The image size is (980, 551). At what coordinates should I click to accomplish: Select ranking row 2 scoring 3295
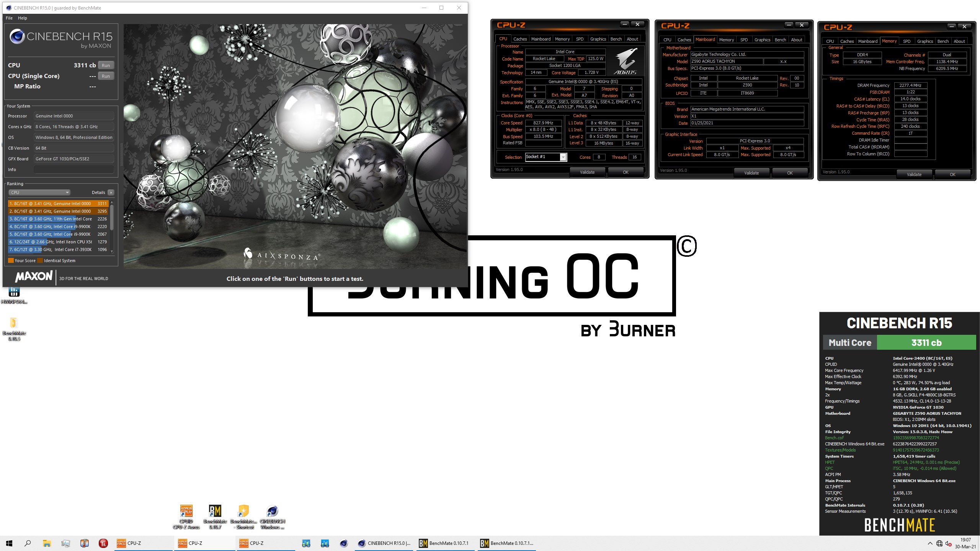click(x=58, y=211)
